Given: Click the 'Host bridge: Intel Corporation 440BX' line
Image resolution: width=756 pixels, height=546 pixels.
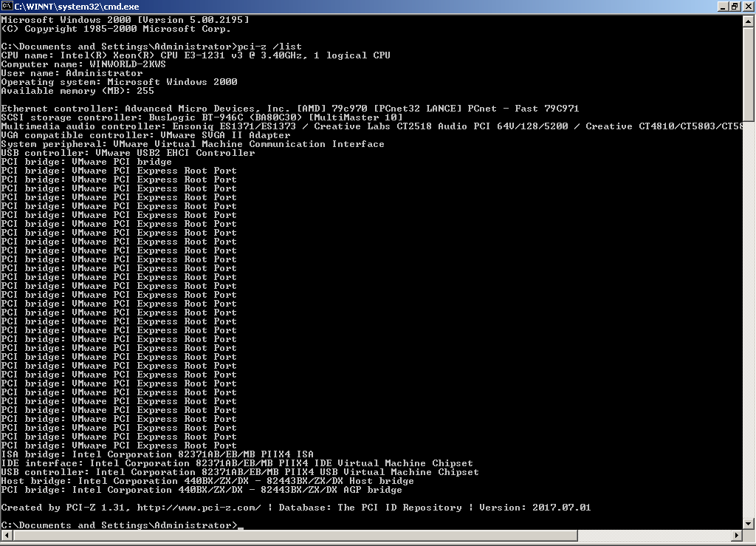Looking at the screenshot, I should tap(207, 482).
